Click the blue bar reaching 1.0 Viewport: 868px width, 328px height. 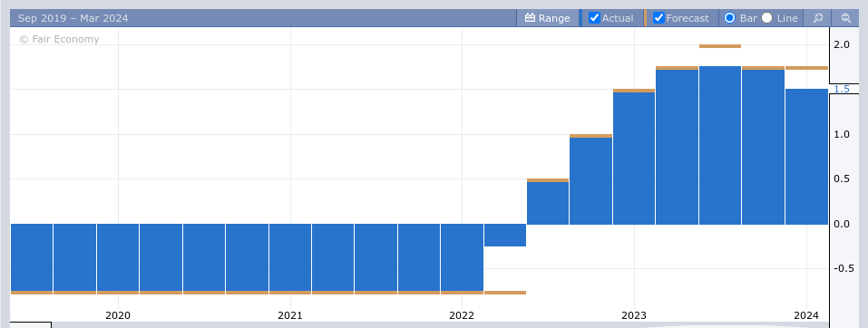(590, 181)
